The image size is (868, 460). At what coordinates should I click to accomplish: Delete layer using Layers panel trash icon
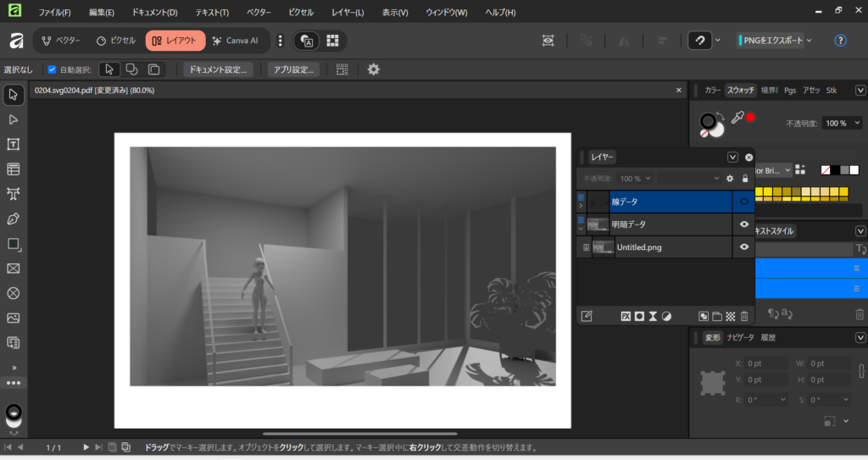click(x=744, y=316)
